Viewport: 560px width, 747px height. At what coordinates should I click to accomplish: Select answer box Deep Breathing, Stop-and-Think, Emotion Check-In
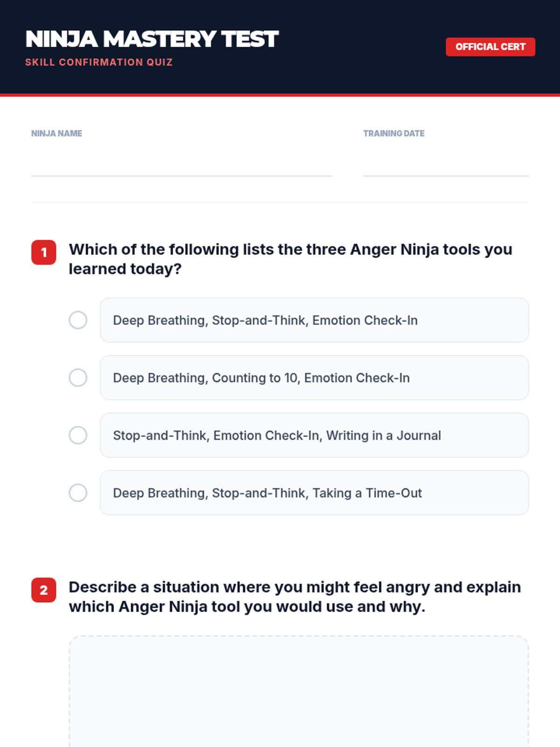pos(314,320)
